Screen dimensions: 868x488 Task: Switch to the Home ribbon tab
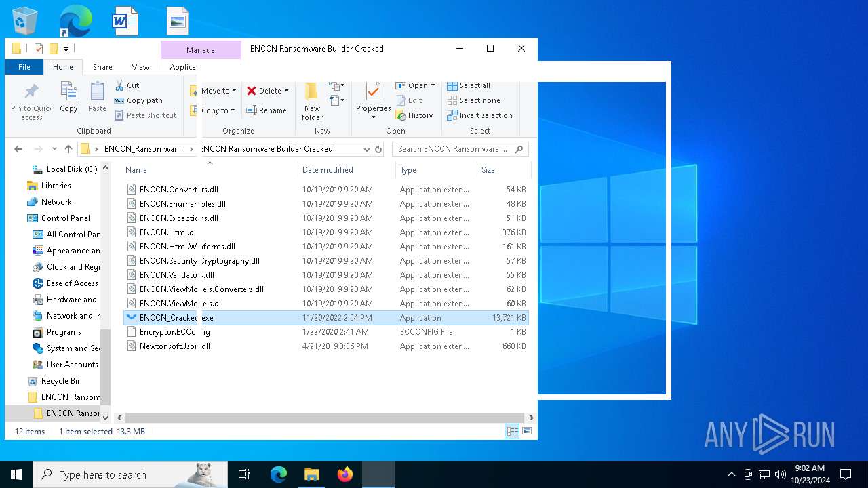[63, 67]
